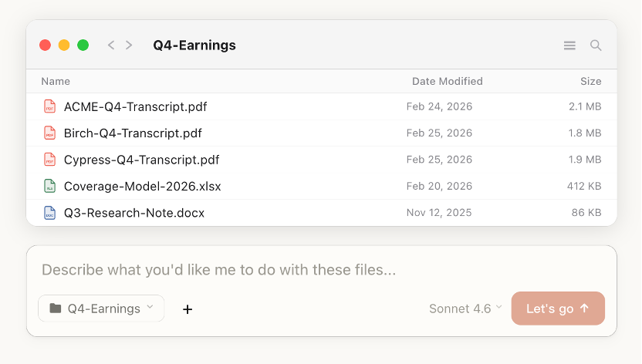642x364 pixels.
Task: Open the Q4-Earnings folder dropdown
Action: pyautogui.click(x=101, y=308)
